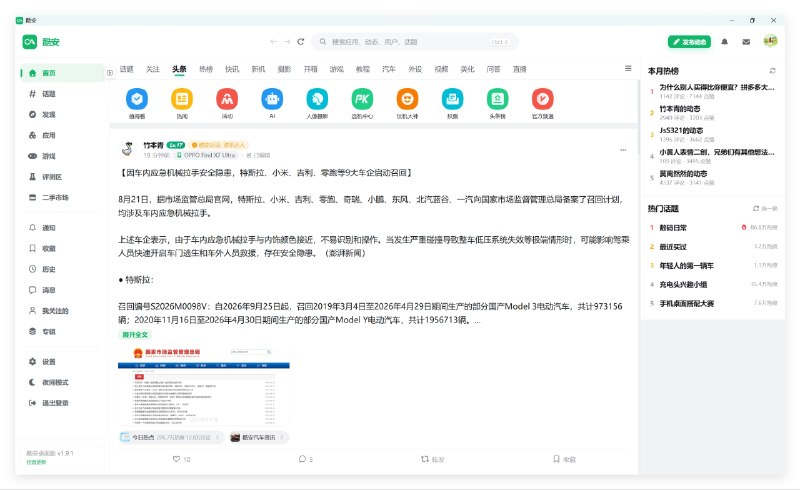
Task: Open the user avatar in the header
Action: (x=770, y=41)
